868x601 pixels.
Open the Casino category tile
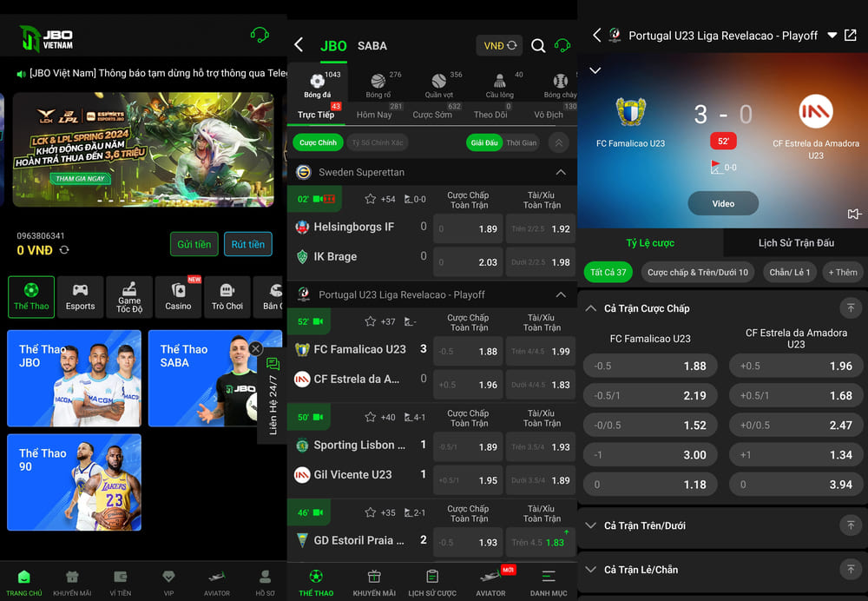tap(178, 297)
